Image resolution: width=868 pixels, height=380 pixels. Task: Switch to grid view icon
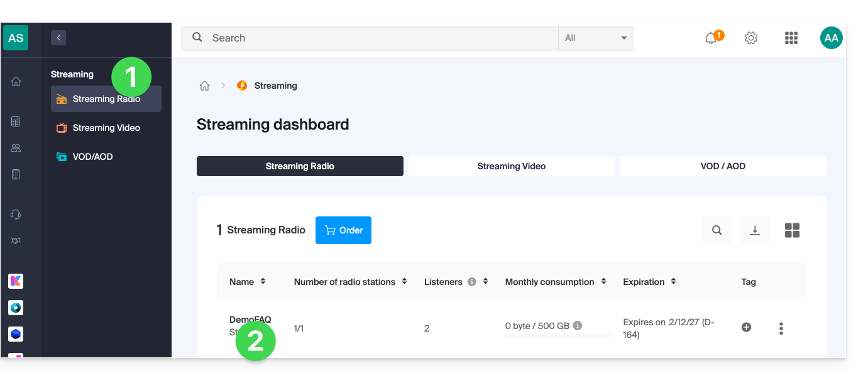(x=792, y=230)
